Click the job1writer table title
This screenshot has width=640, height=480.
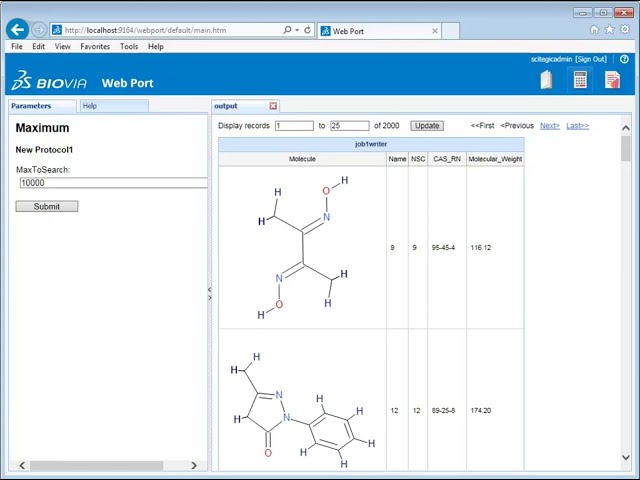click(371, 144)
